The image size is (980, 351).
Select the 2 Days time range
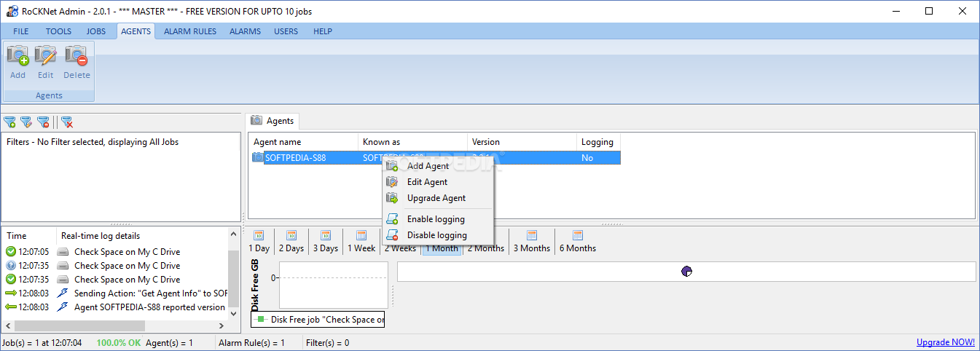pyautogui.click(x=291, y=242)
